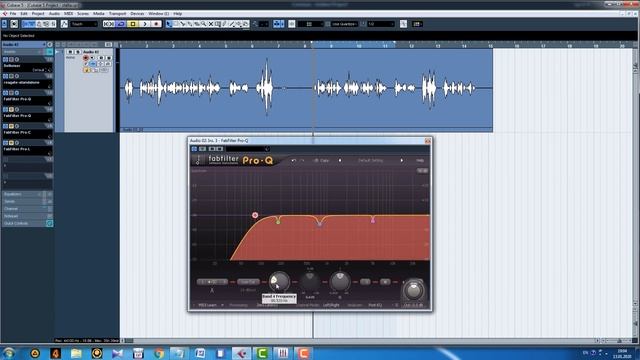Image resolution: width=640 pixels, height=360 pixels.
Task: Solo the Audio 01 track
Action: [x=78, y=52]
